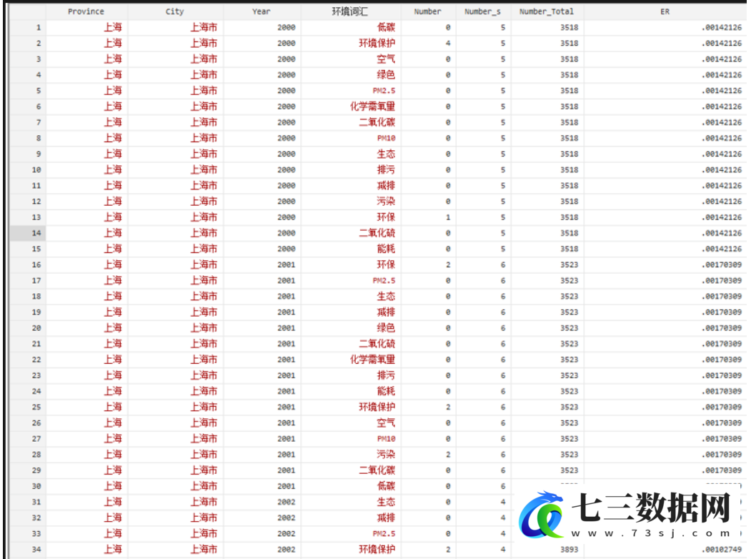
Task: Select the highlighted row number 14
Action: click(28, 233)
